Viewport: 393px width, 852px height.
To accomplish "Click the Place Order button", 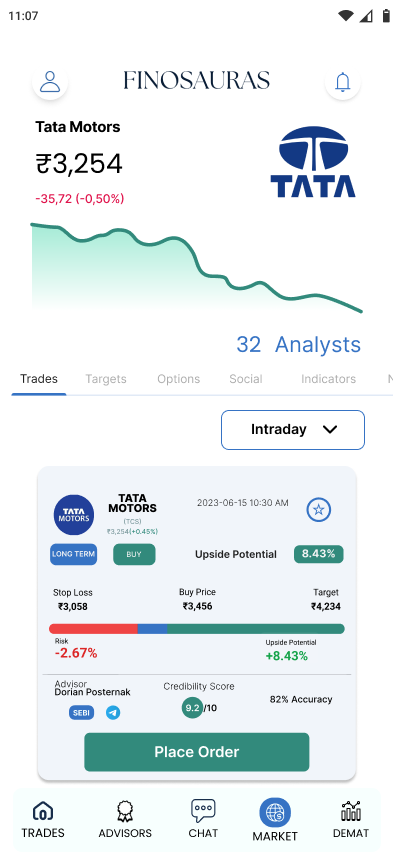I will pyautogui.click(x=197, y=752).
